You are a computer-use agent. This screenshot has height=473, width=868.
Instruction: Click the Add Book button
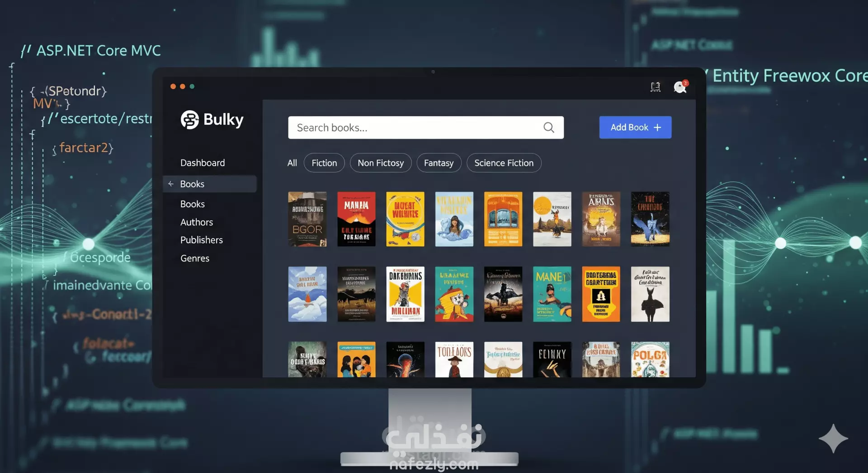pyautogui.click(x=635, y=128)
